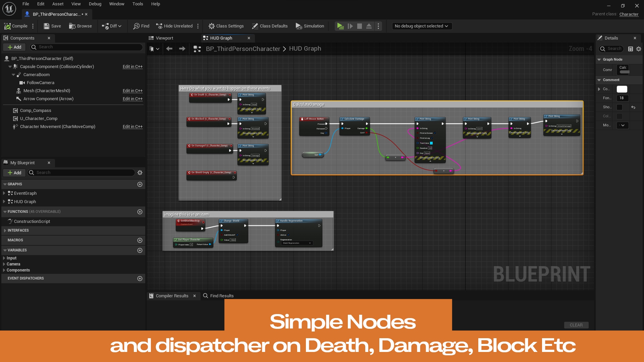Save the Blueprint
The image size is (644, 362).
[52, 26]
